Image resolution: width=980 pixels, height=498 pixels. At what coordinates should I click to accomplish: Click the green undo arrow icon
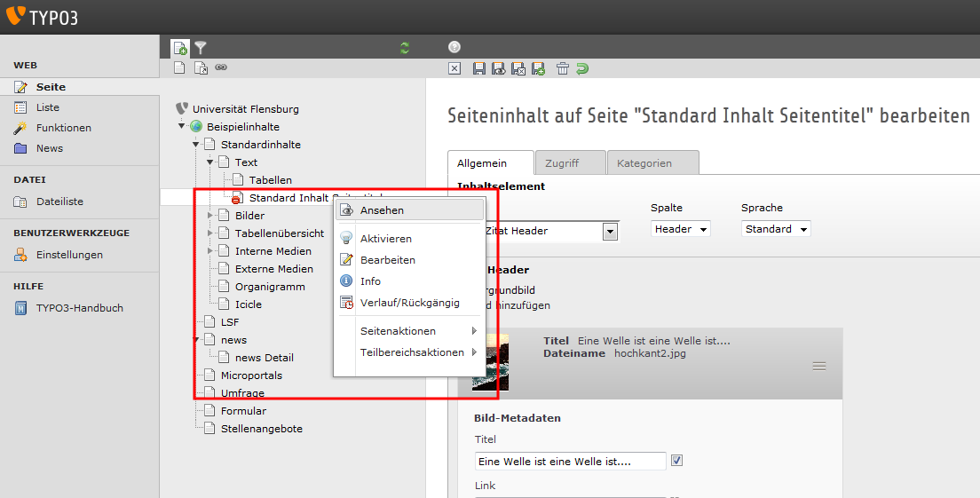[581, 68]
